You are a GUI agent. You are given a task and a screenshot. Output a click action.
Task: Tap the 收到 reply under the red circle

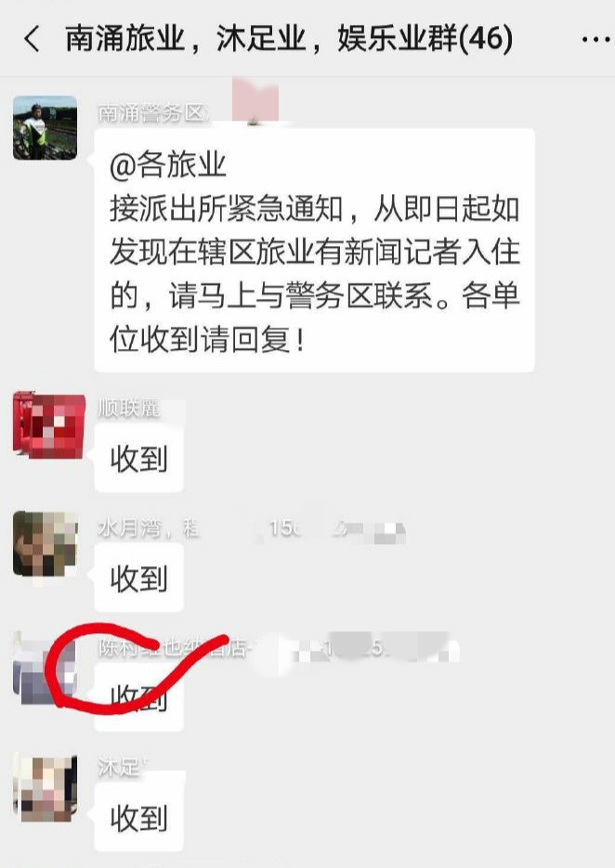138,697
